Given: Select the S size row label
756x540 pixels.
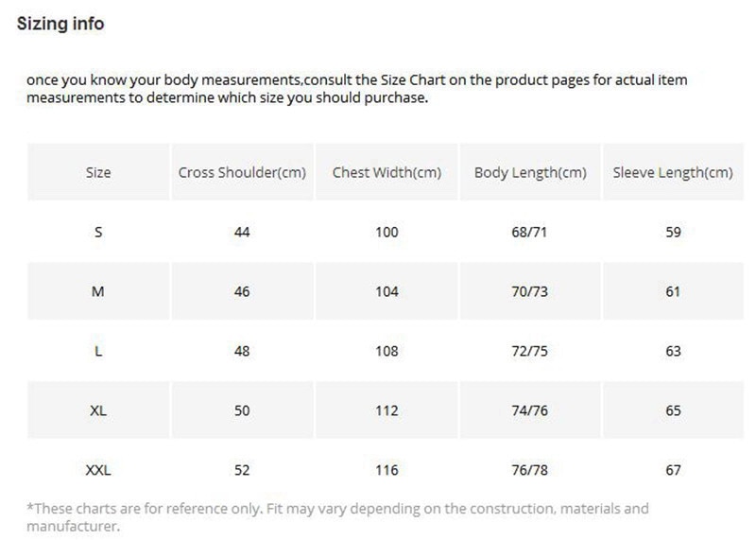Looking at the screenshot, I should pyautogui.click(x=98, y=232).
